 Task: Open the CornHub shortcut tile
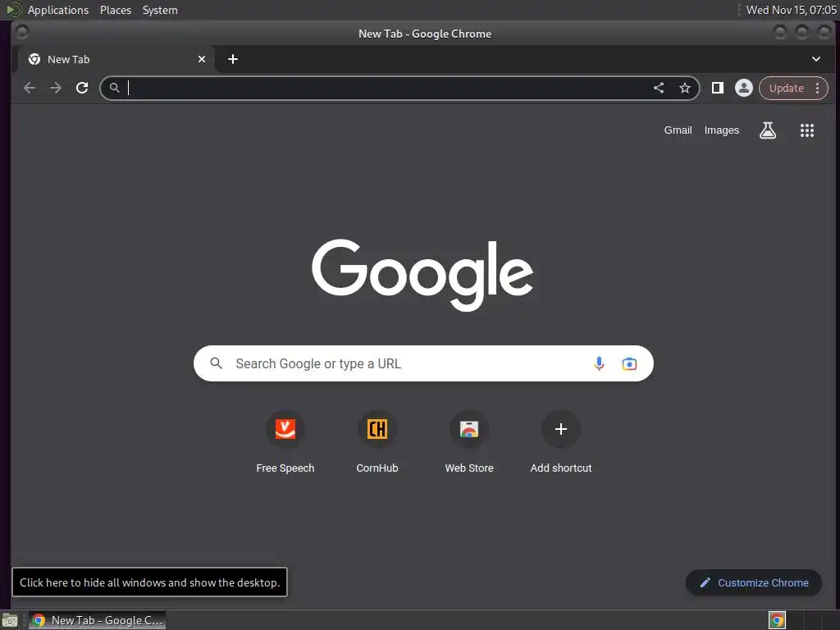click(377, 442)
